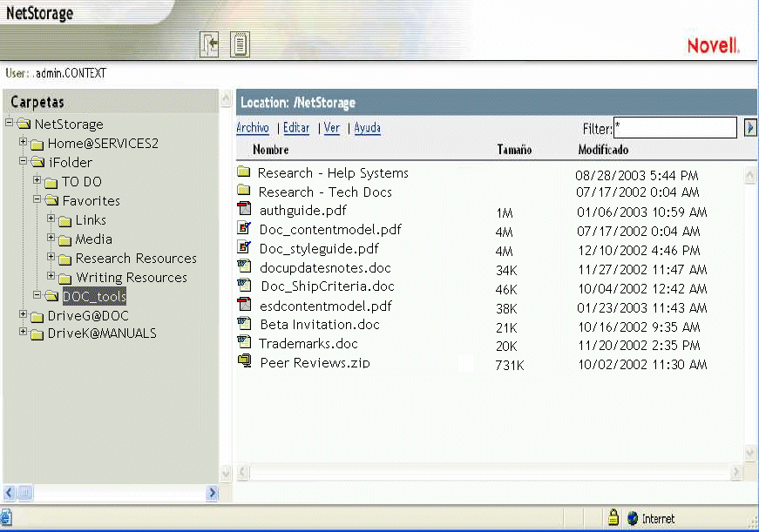
Task: Click the NetStorage root folder icon in tree
Action: pos(24,125)
